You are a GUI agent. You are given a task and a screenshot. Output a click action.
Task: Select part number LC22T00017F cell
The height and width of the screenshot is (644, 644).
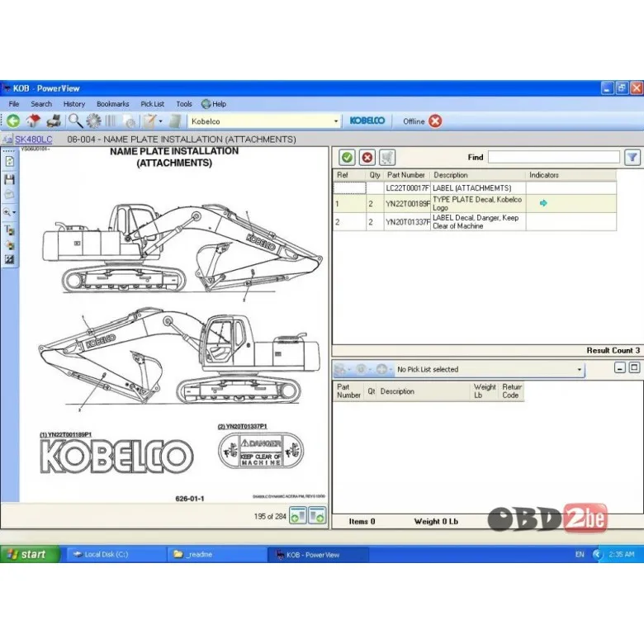tap(407, 188)
